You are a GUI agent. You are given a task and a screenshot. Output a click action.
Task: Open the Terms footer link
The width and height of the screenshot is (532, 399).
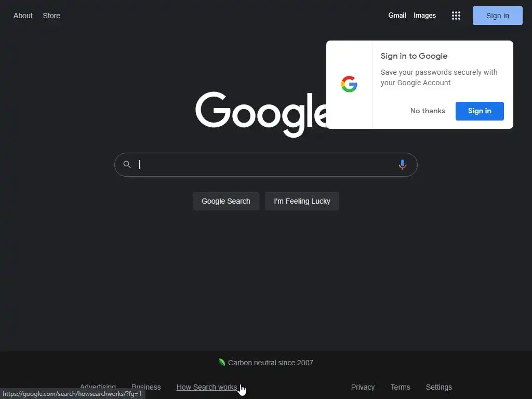coord(401,387)
